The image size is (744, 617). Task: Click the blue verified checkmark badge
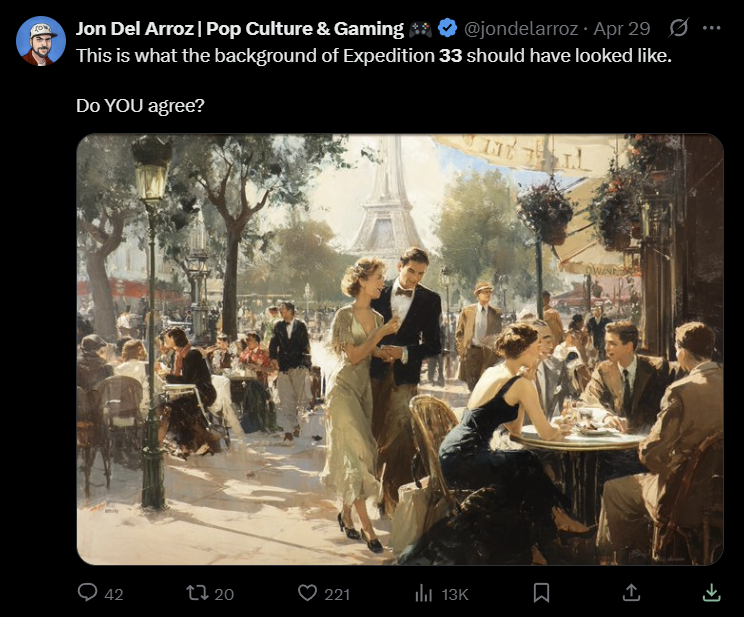(446, 28)
